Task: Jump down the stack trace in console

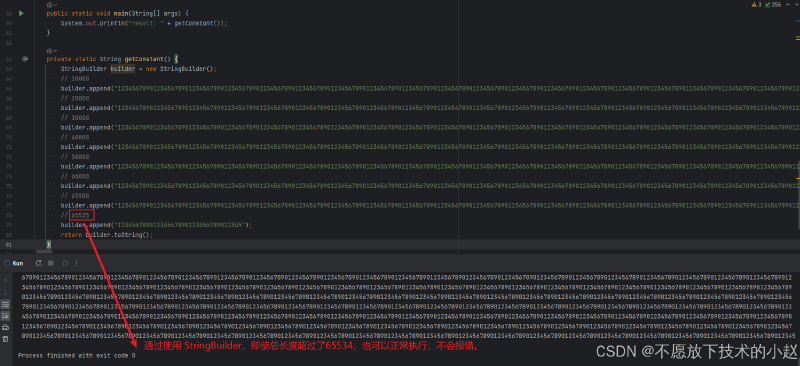Action: (x=6, y=293)
